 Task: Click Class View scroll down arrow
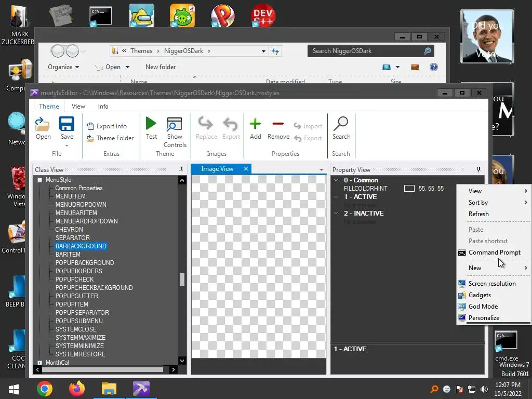(182, 361)
